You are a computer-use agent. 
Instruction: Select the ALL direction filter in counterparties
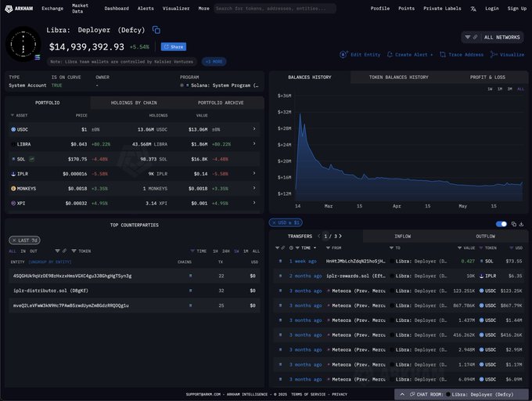click(x=13, y=251)
